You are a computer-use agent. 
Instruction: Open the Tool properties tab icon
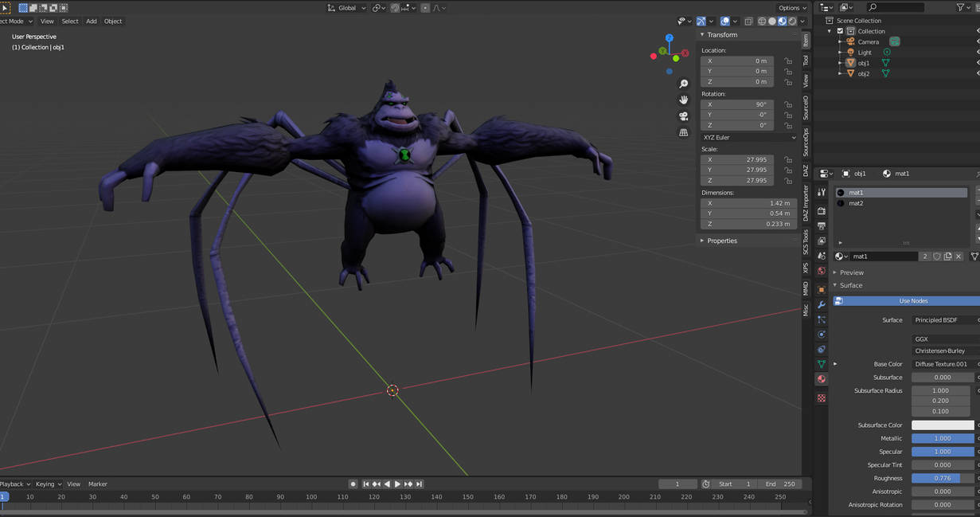click(x=822, y=192)
